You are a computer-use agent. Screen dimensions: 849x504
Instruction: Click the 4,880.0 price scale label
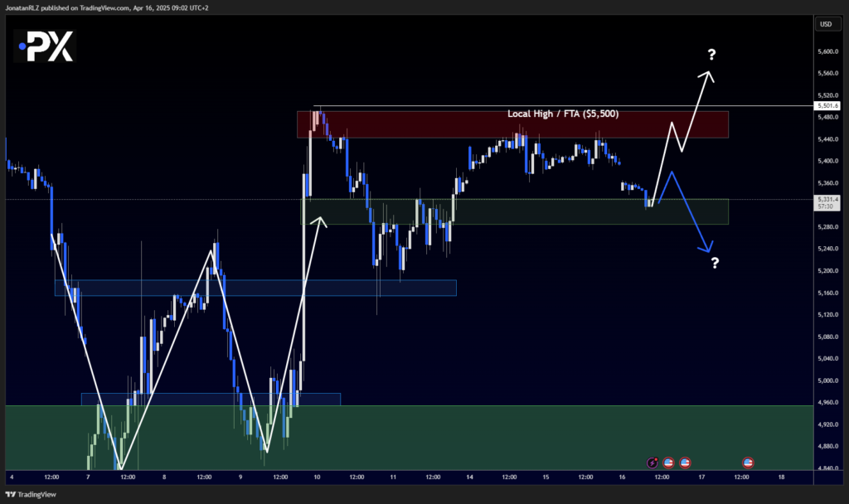pos(828,447)
